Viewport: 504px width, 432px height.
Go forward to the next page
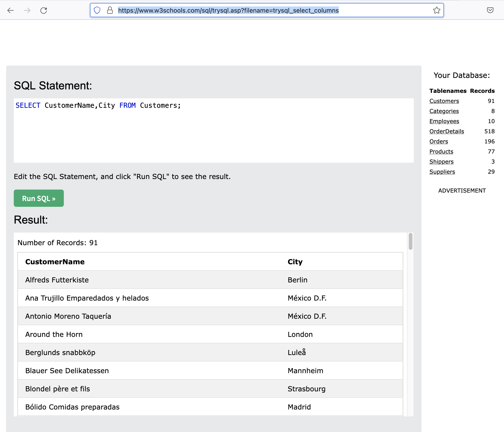27,11
